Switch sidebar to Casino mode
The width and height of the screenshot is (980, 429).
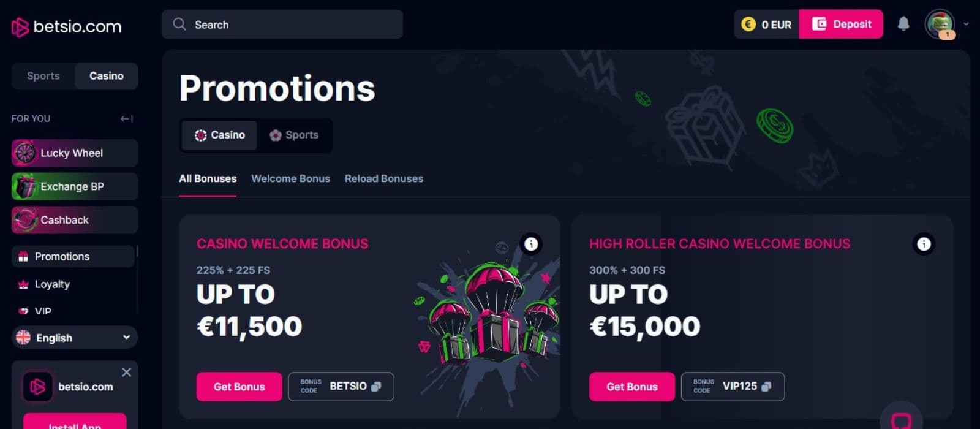coord(107,76)
